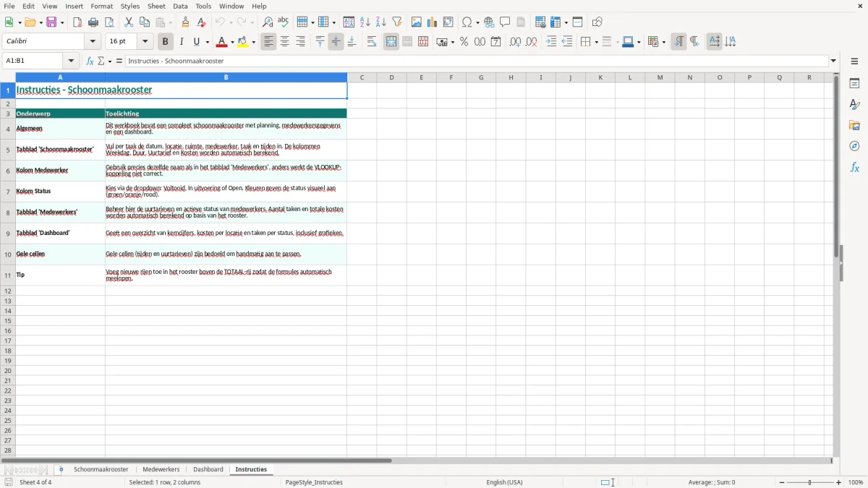
Task: Toggle Center Horizontally alignment
Action: [x=285, y=42]
